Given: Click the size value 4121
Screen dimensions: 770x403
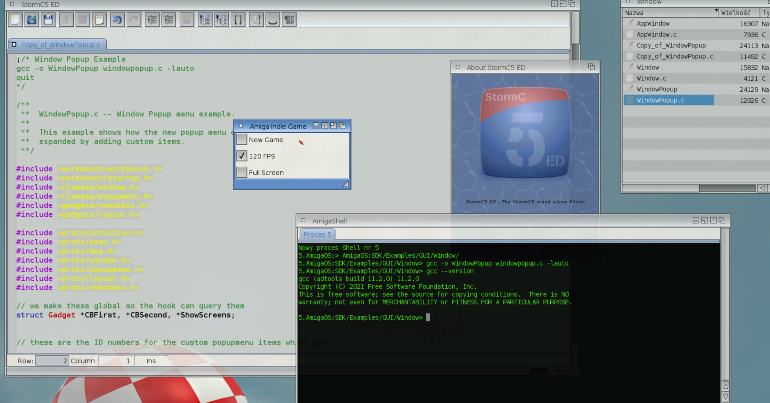Looking at the screenshot, I should point(751,78).
